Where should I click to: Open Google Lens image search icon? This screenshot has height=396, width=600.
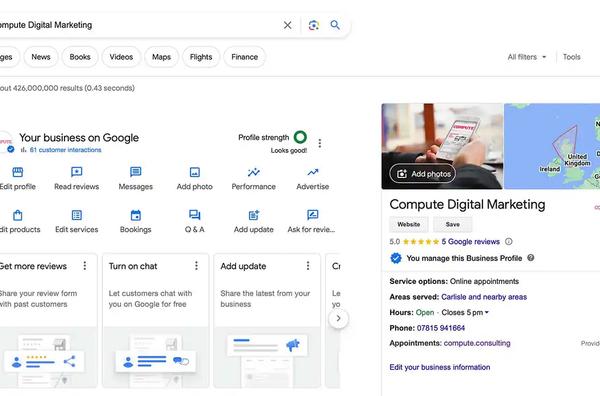[x=314, y=25]
